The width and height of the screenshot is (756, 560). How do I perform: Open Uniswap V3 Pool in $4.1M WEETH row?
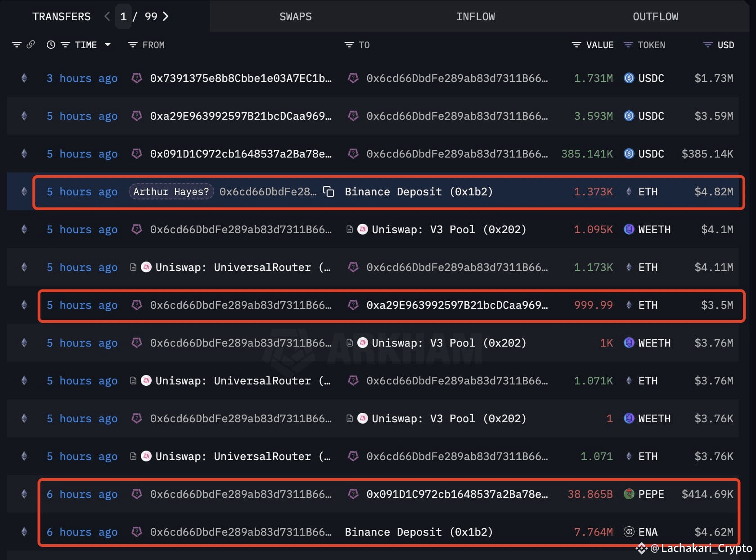449,230
